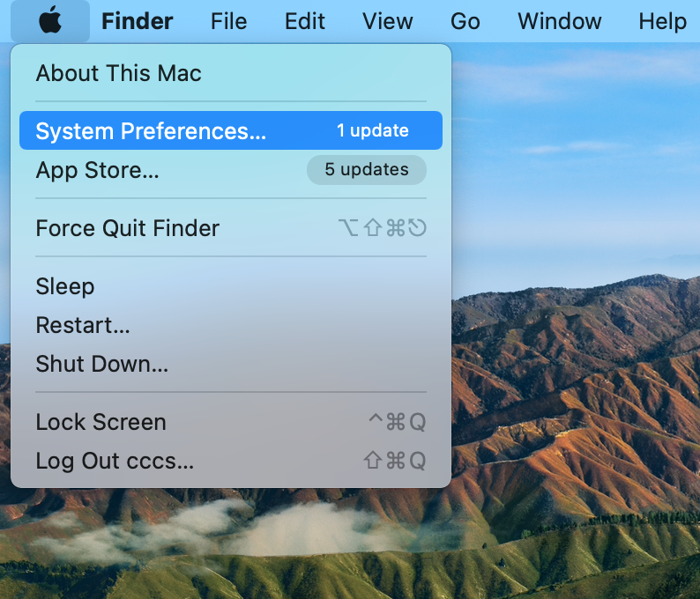Choose Shut Down from the menu
The height and width of the screenshot is (599, 700).
coord(101,364)
